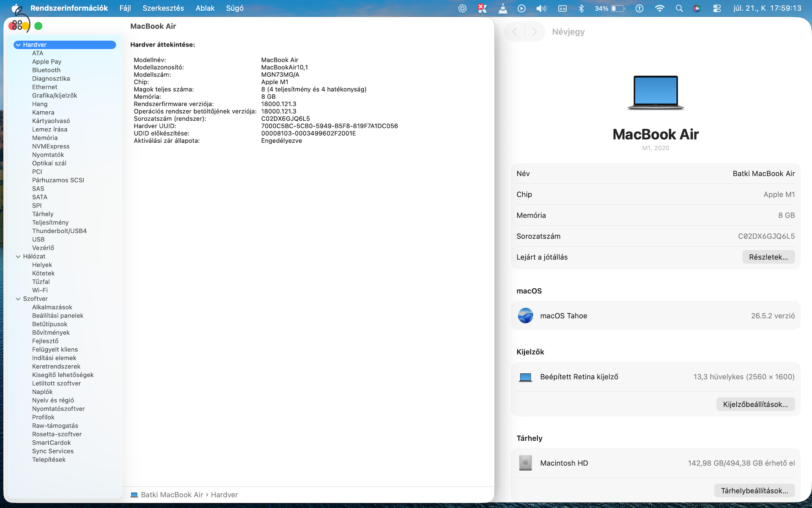The width and height of the screenshot is (812, 508).
Task: Select Wi-Fi in the sidebar
Action: pyautogui.click(x=40, y=290)
